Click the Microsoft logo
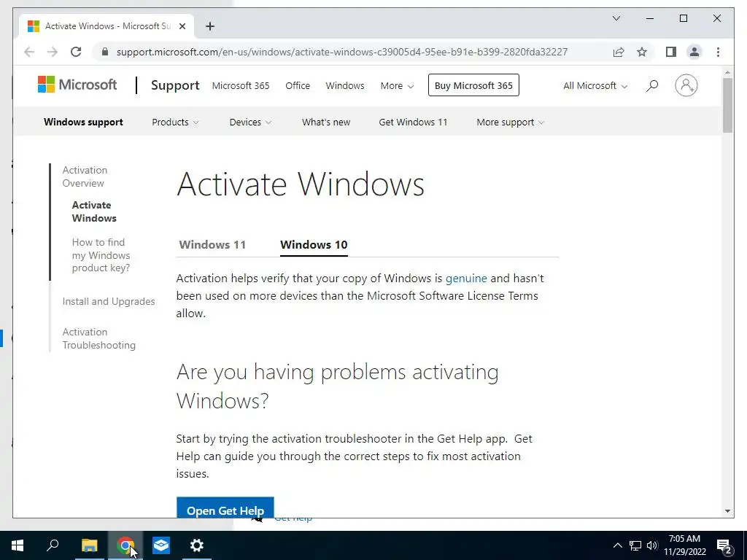This screenshot has width=747, height=560. point(77,85)
